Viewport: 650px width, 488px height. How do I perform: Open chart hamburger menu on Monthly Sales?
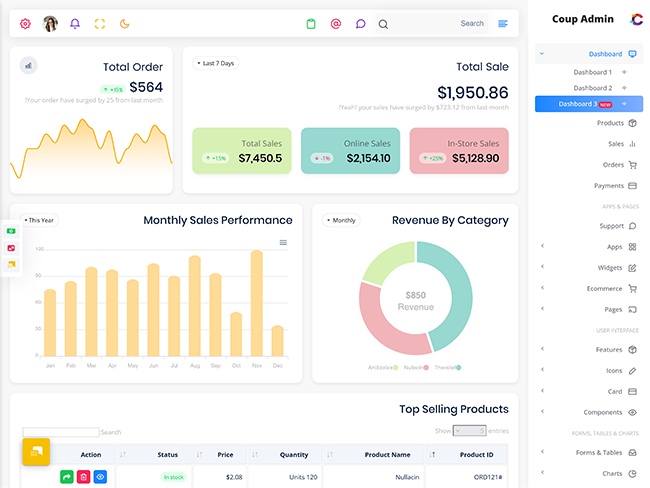coord(283,242)
